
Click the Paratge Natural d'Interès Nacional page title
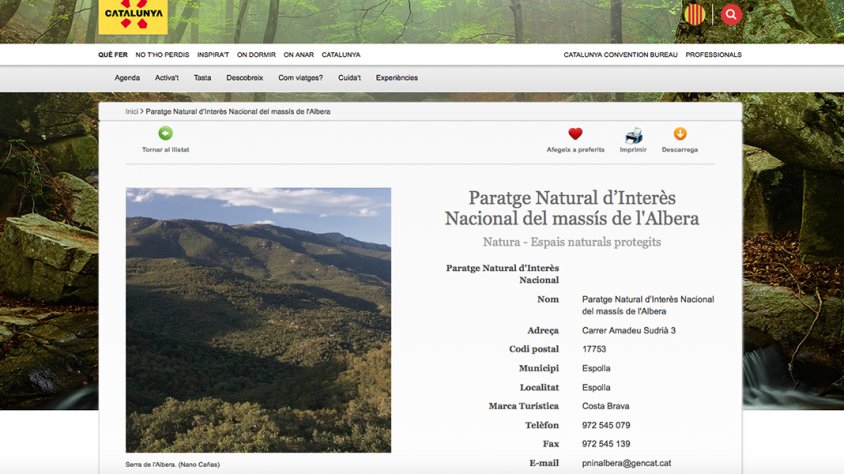(x=572, y=208)
